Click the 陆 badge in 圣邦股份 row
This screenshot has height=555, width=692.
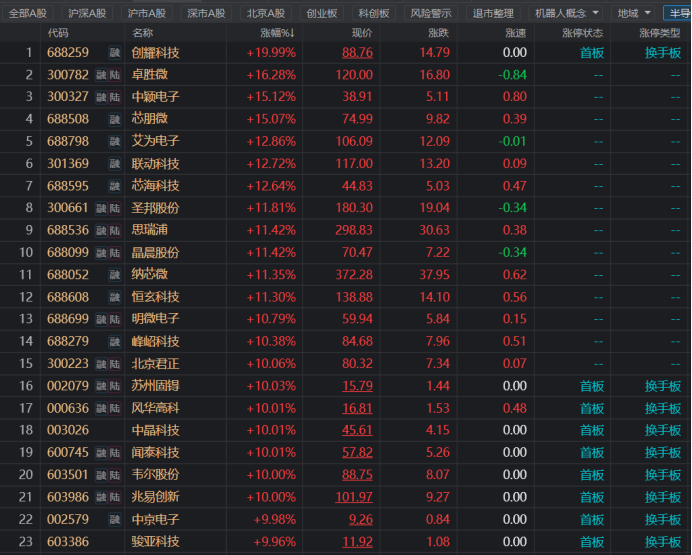tap(115, 208)
